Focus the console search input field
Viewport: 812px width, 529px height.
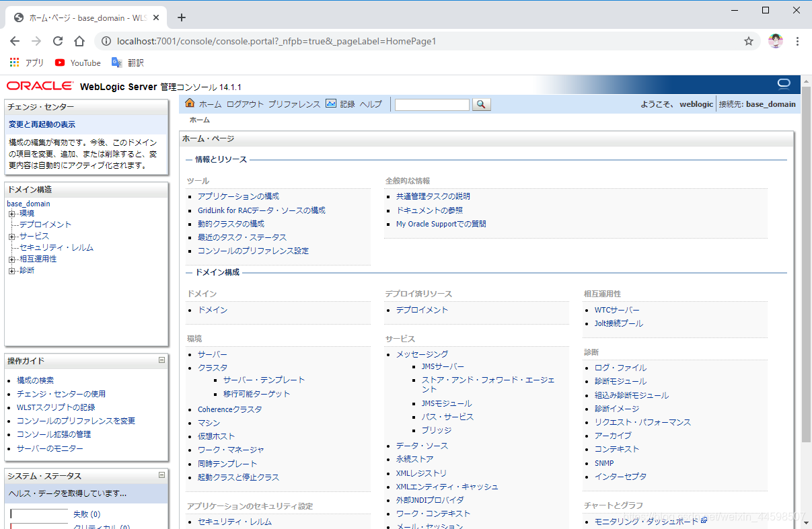point(432,104)
